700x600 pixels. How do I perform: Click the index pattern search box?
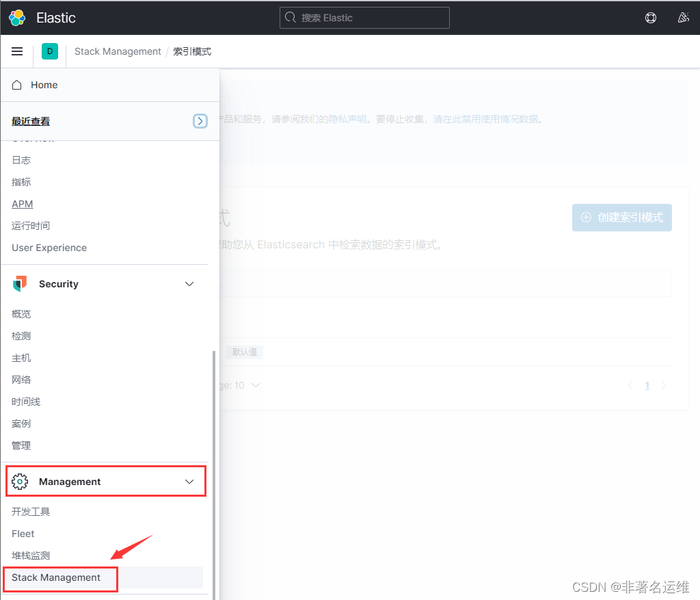[x=446, y=283]
